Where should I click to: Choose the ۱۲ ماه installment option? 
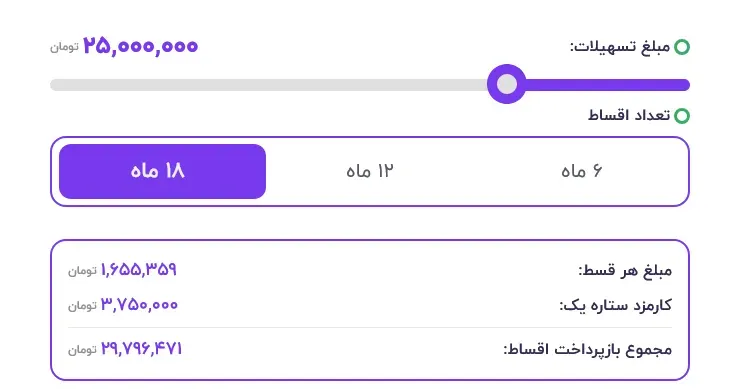point(370,171)
